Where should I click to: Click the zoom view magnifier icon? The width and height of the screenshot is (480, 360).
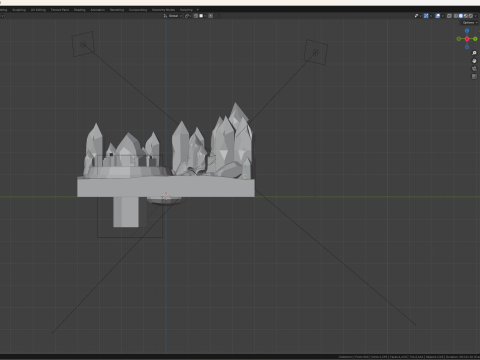(x=474, y=53)
